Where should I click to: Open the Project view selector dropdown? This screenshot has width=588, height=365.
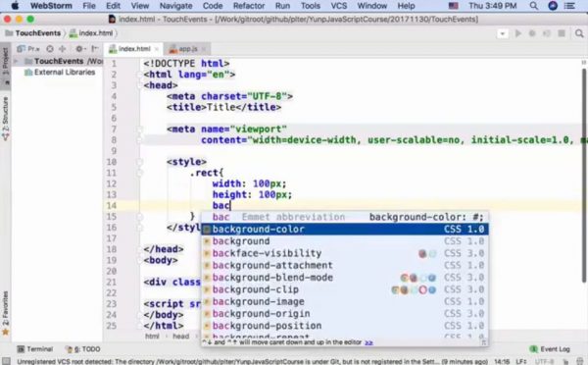click(28, 49)
